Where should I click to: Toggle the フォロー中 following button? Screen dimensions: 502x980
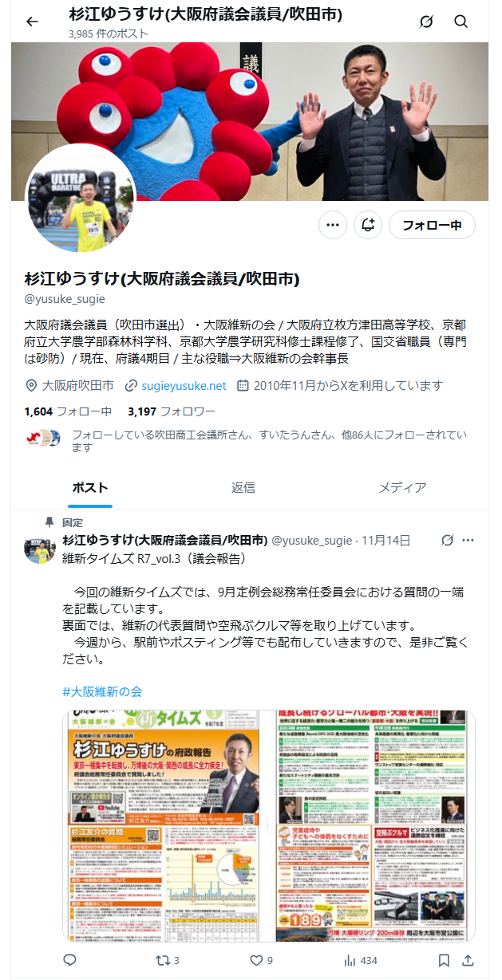432,225
